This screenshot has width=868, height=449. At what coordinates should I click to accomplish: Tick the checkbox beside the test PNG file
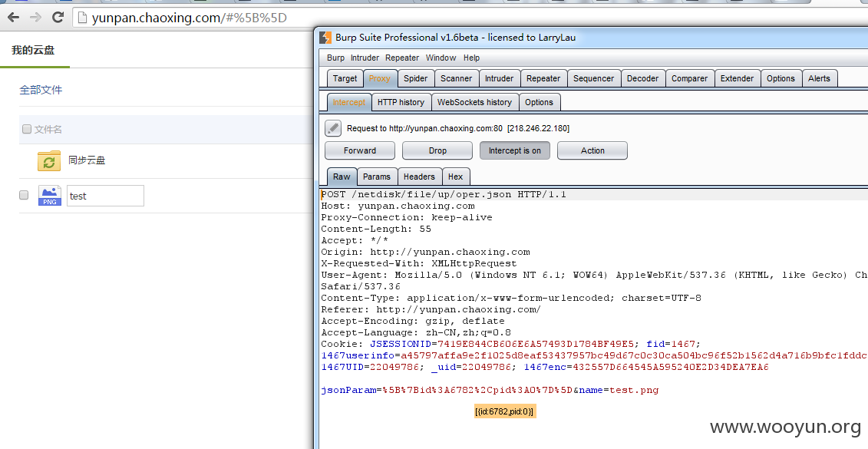24,195
